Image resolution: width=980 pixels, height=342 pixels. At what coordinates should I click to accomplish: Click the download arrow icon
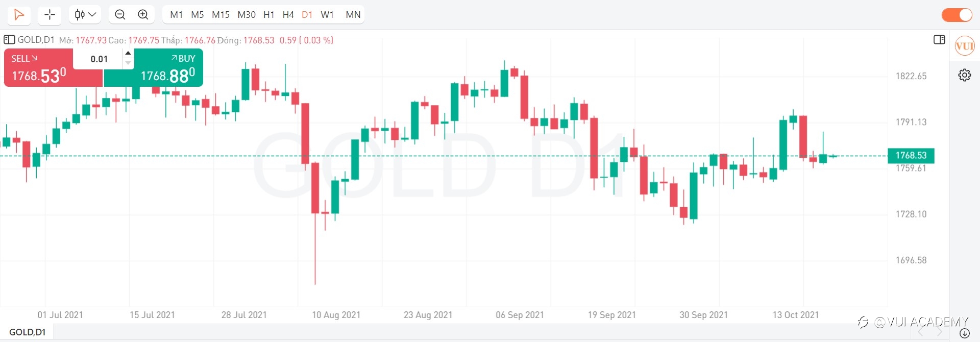tap(964, 333)
